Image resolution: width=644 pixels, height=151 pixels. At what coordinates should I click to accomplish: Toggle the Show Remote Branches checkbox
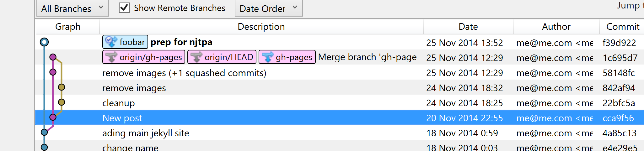pos(124,8)
